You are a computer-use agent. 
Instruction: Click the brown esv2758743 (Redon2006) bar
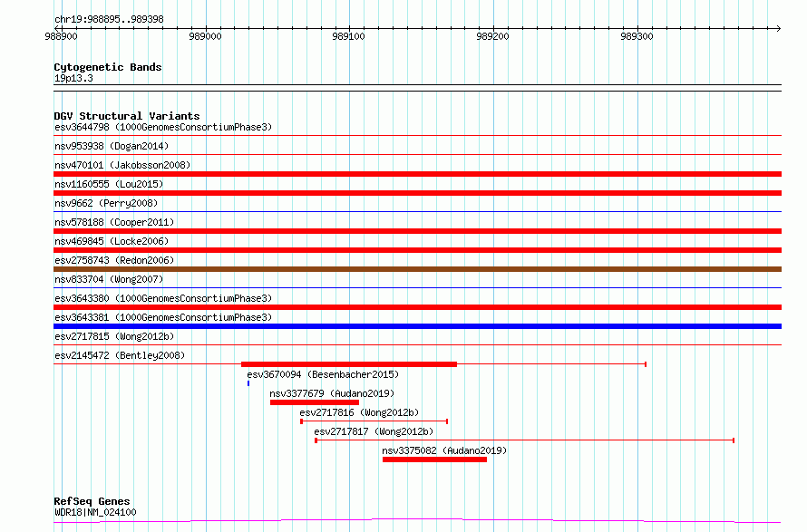[417, 269]
